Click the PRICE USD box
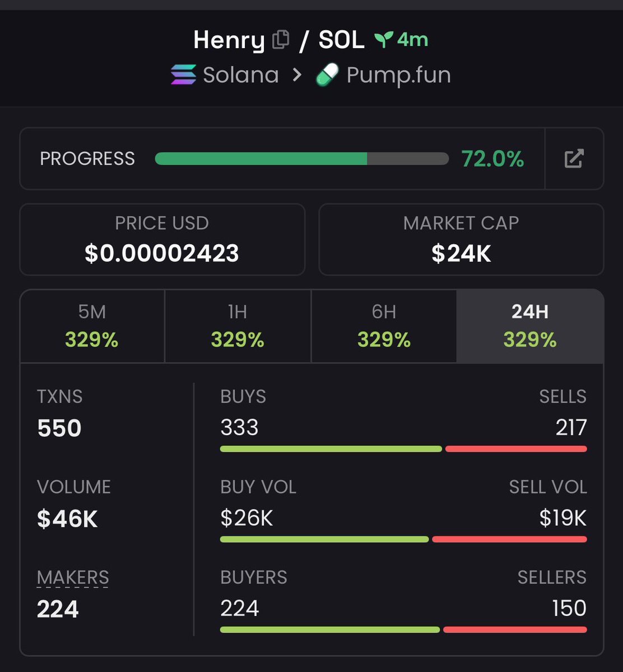Screen dimensions: 623x672 click(162, 239)
